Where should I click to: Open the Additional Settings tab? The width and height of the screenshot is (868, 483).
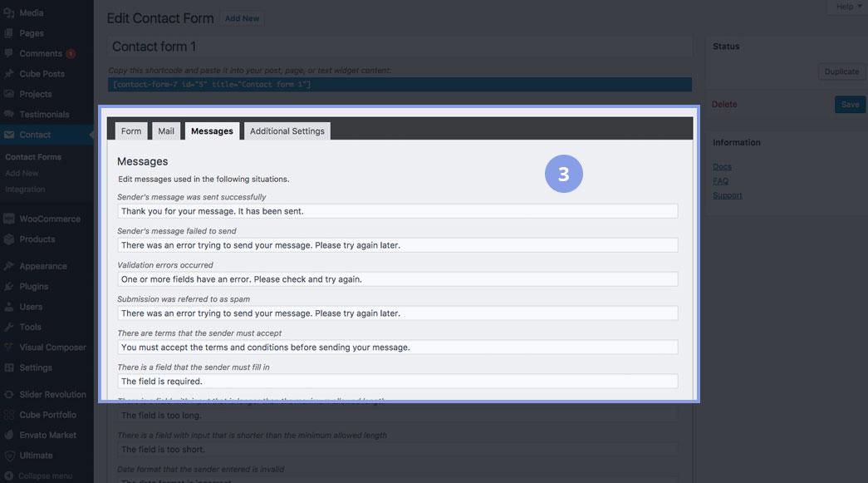(x=287, y=131)
